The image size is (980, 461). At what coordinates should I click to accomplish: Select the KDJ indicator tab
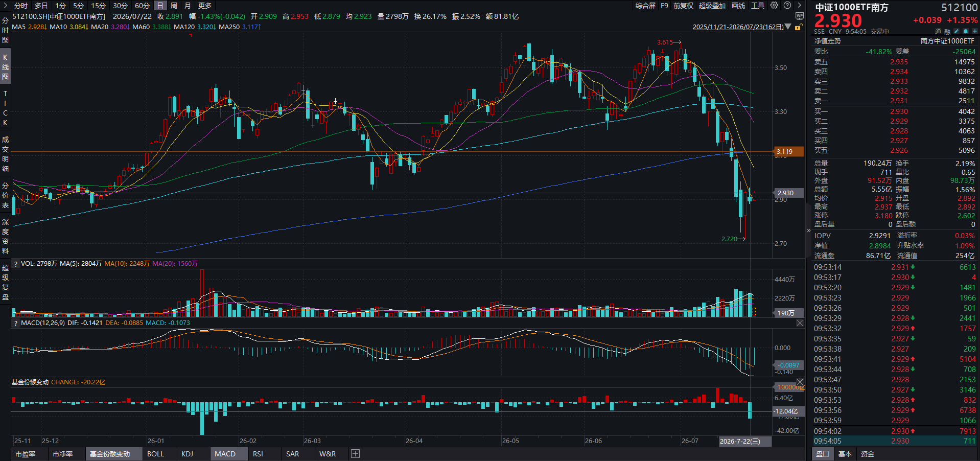pyautogui.click(x=187, y=454)
